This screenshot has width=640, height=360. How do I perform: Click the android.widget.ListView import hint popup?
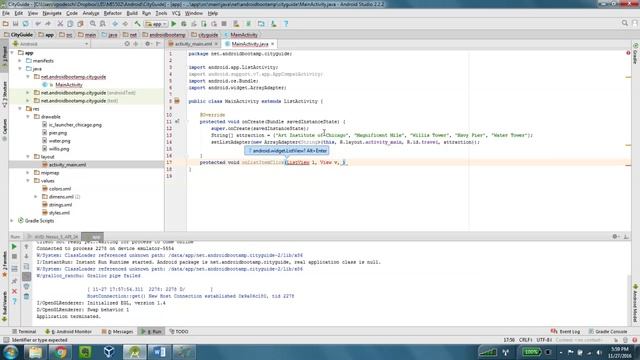[287, 151]
